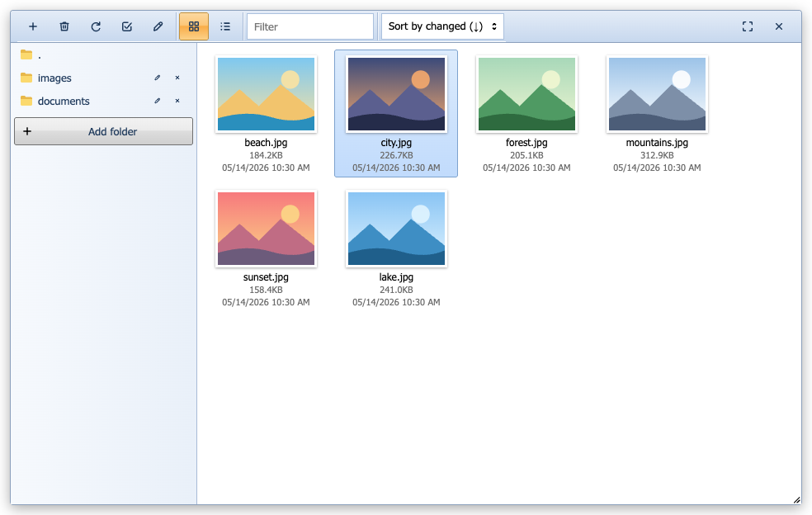The height and width of the screenshot is (515, 812).
Task: Click the forest.jpg file name
Action: (x=526, y=143)
